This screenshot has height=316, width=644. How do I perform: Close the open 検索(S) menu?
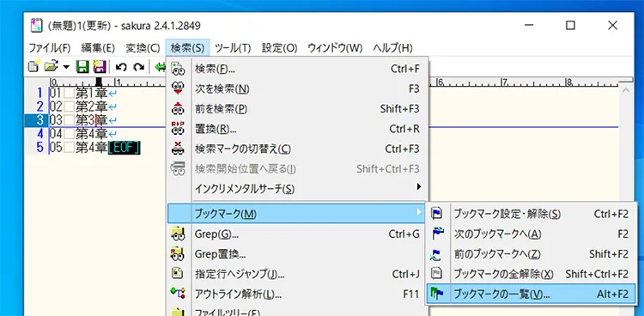(187, 48)
